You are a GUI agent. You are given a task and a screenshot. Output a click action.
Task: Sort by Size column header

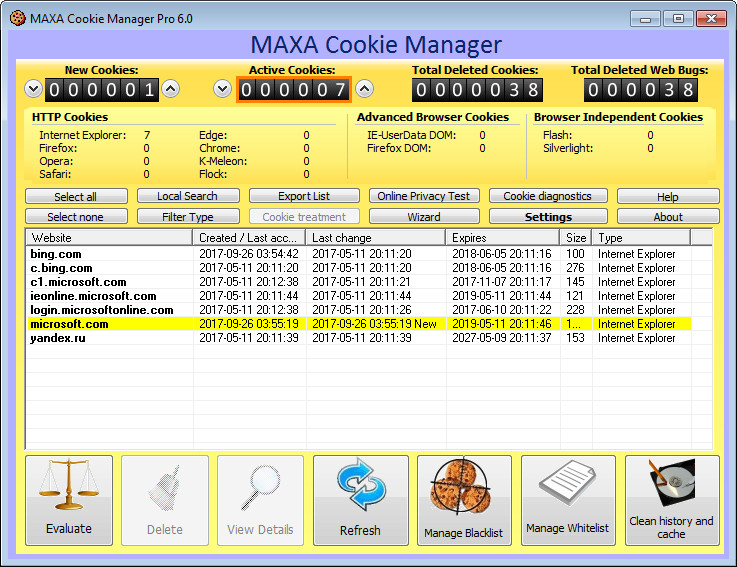[x=576, y=237]
